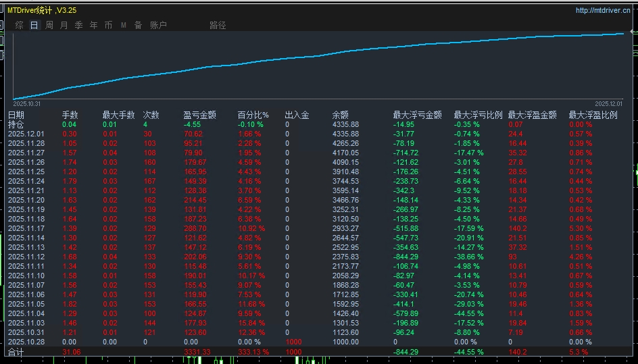
Task: Click profit value 288.70
Action: tap(195, 228)
